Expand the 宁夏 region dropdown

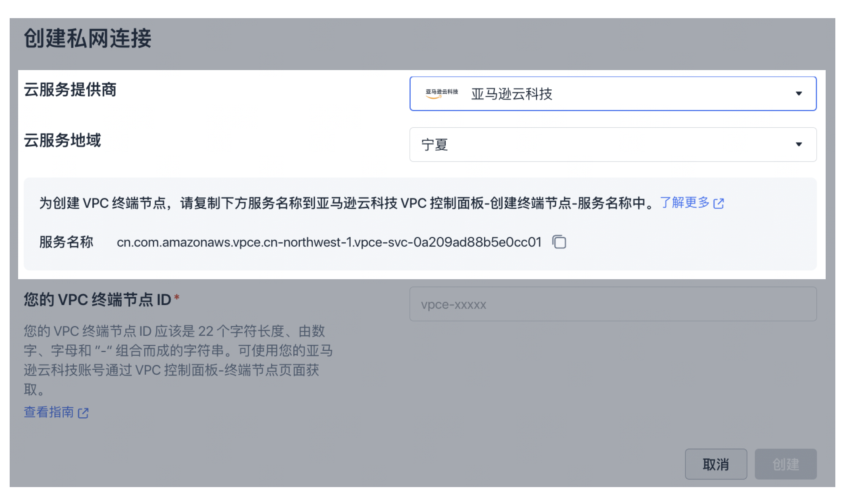[613, 145]
